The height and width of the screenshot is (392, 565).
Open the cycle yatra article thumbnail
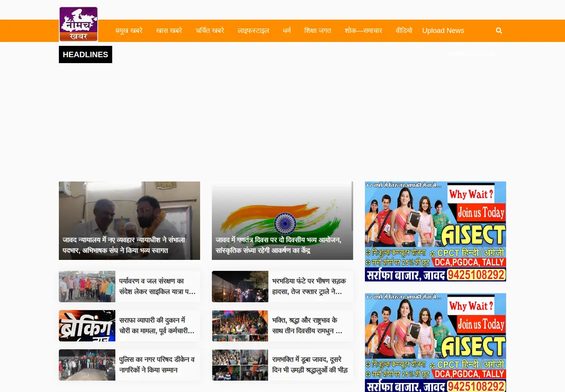point(87,287)
